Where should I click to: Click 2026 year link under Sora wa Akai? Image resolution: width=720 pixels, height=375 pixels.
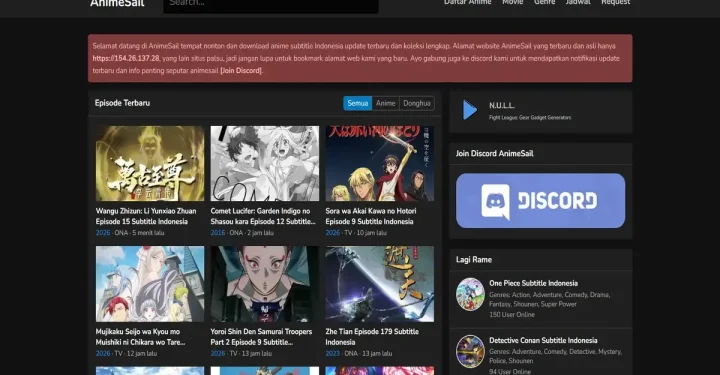[x=332, y=233]
